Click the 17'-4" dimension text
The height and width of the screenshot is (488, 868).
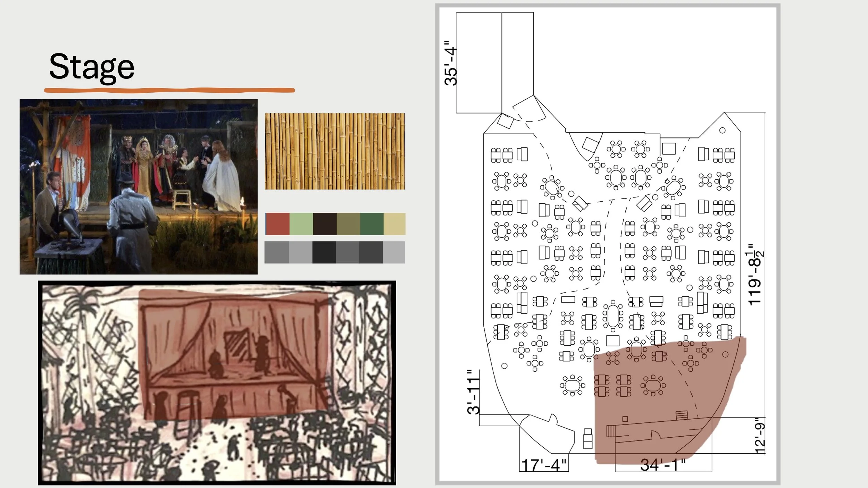544,465
